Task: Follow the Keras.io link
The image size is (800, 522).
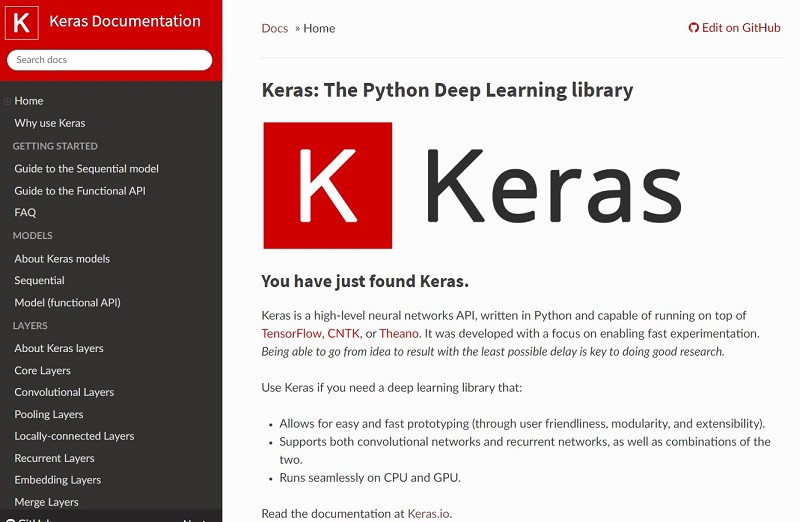Action: click(x=429, y=513)
